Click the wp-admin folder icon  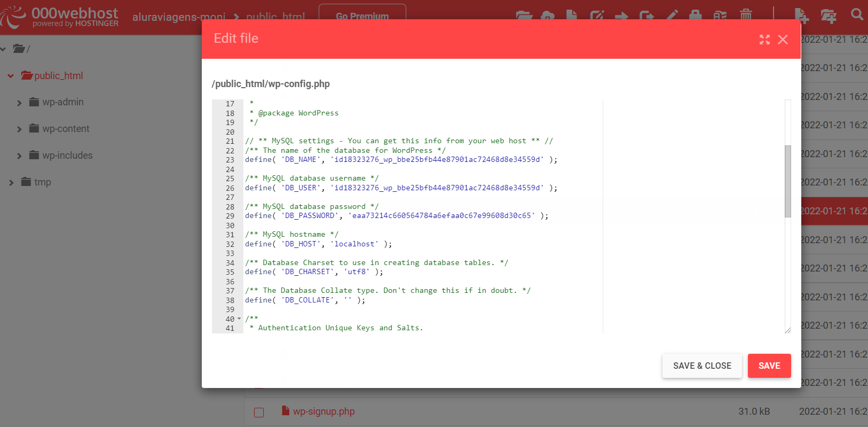pos(34,102)
